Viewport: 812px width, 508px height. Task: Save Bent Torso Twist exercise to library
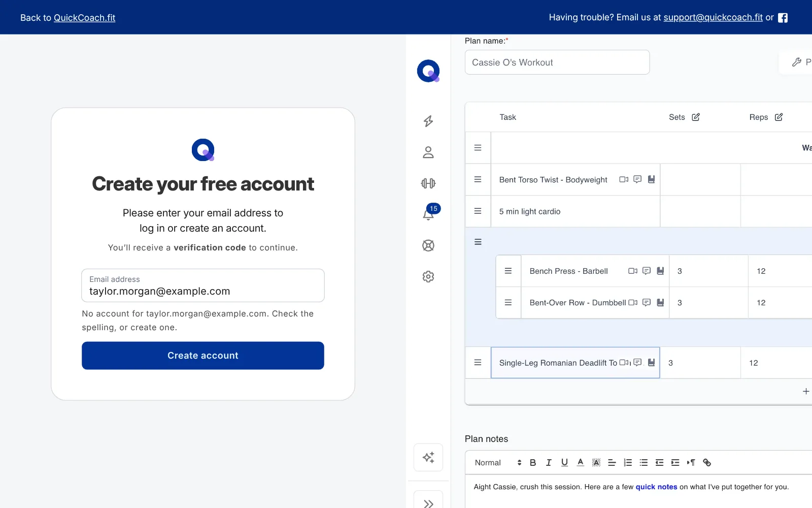tap(652, 179)
